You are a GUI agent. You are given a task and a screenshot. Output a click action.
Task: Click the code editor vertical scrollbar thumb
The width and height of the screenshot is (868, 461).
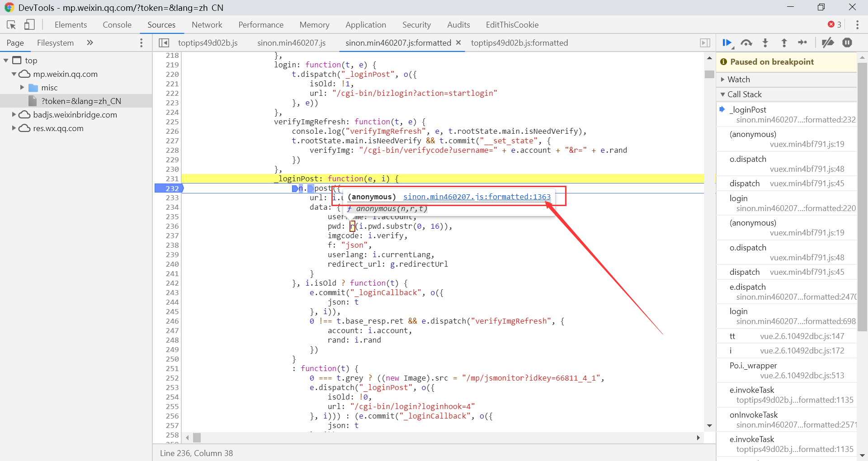pos(709,75)
